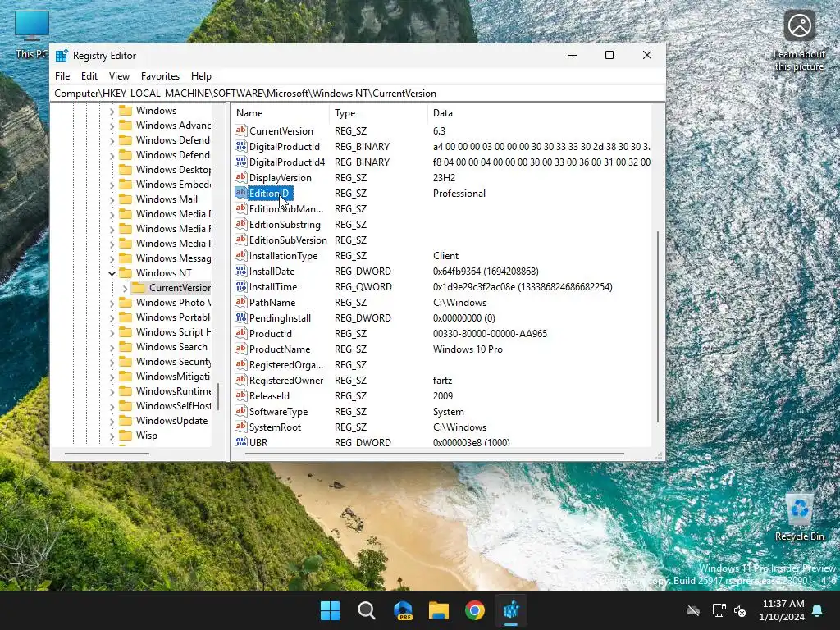Open the Favorites menu
The image size is (840, 630).
pos(160,76)
